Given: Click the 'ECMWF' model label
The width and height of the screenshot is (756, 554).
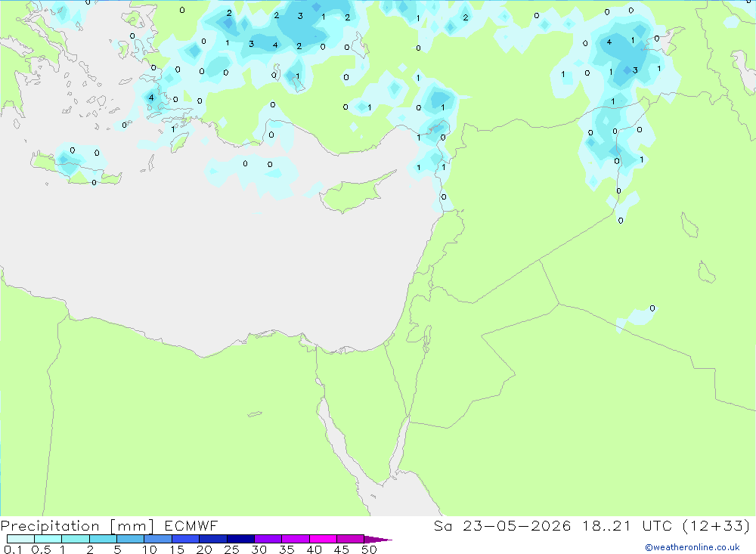Looking at the screenshot, I should tap(191, 525).
